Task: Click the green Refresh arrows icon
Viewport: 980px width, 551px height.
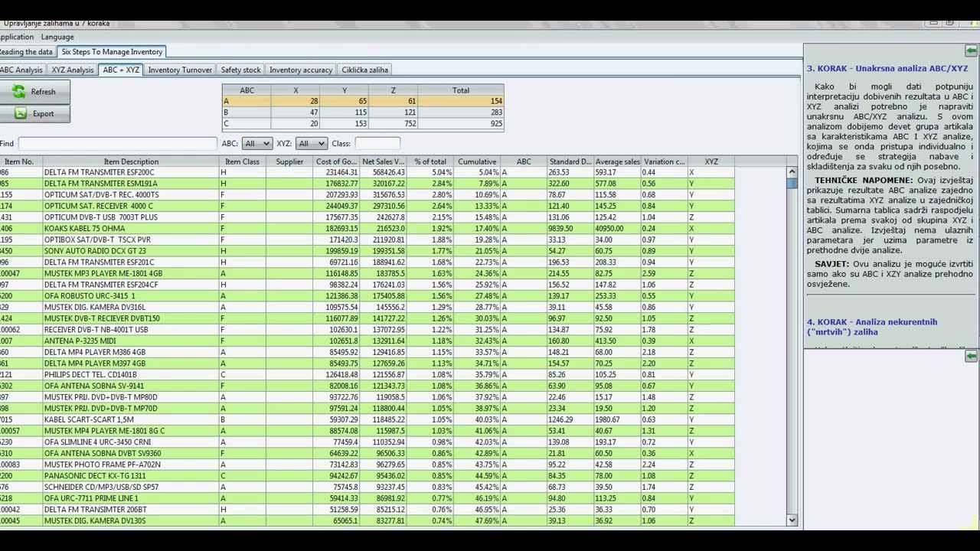Action: click(19, 92)
